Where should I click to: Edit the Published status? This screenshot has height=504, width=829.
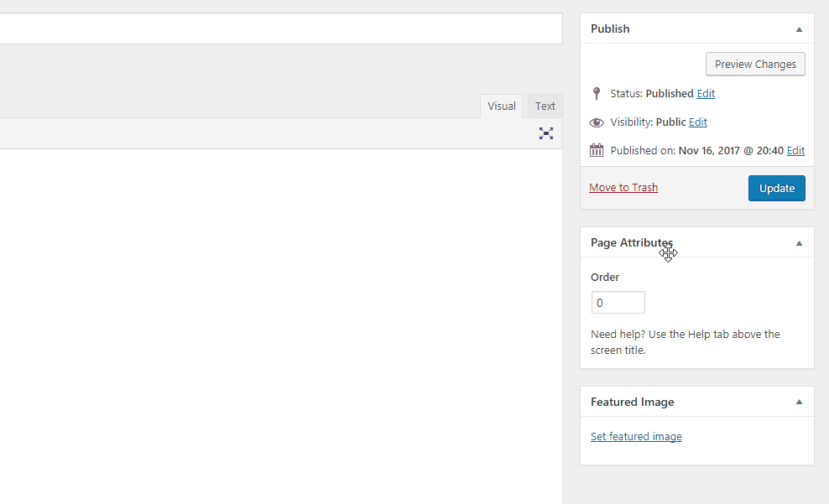pos(706,94)
